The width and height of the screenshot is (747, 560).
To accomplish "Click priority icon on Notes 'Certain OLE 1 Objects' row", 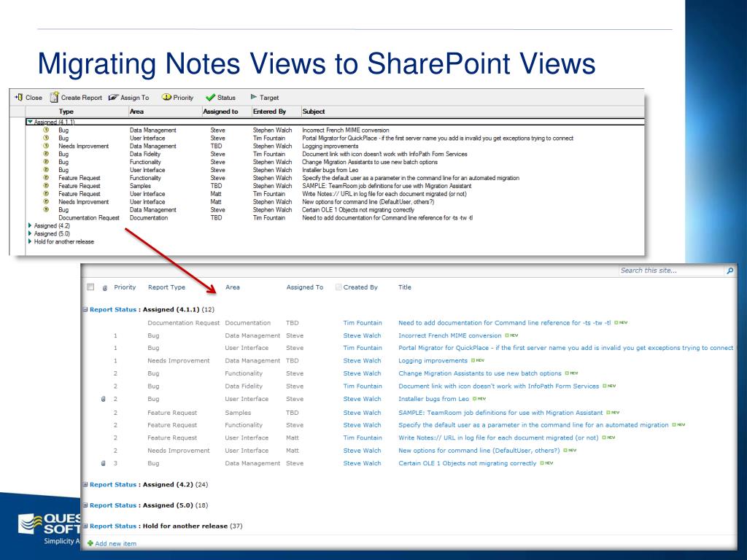I will point(46,209).
